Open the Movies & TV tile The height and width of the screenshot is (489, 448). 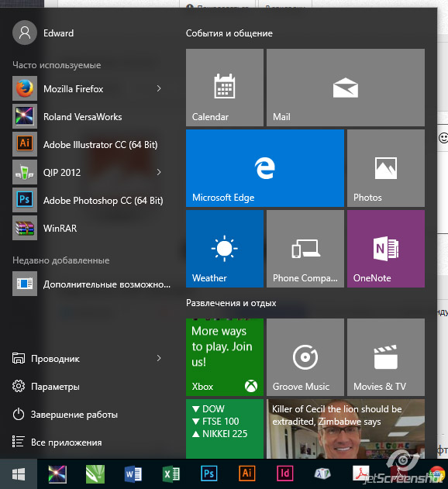386,357
